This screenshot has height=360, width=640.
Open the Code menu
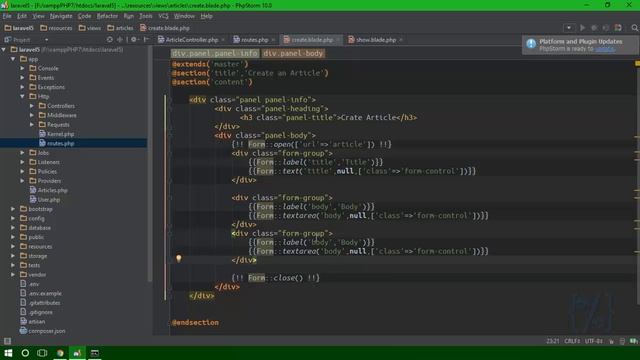coord(84,16)
